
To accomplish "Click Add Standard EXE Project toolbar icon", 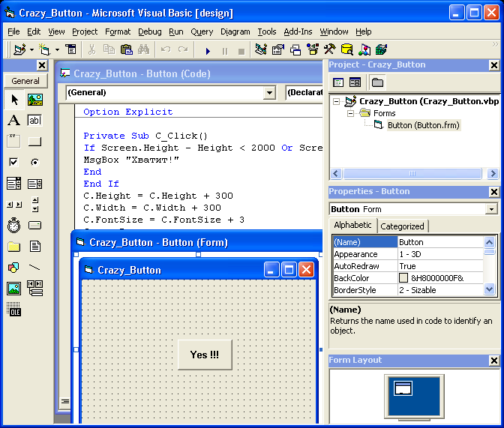I will [19, 49].
